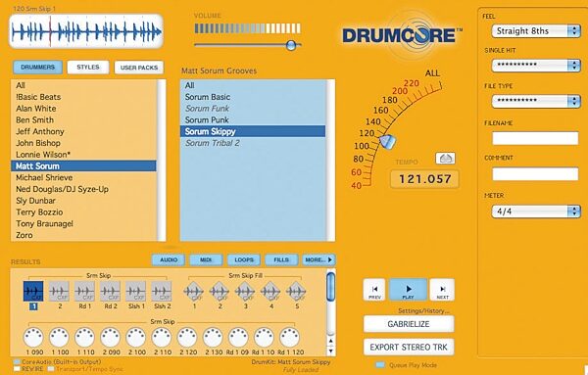Select Srm Skip audio loop Rd 2
This screenshot has height=375, width=588.
click(110, 291)
